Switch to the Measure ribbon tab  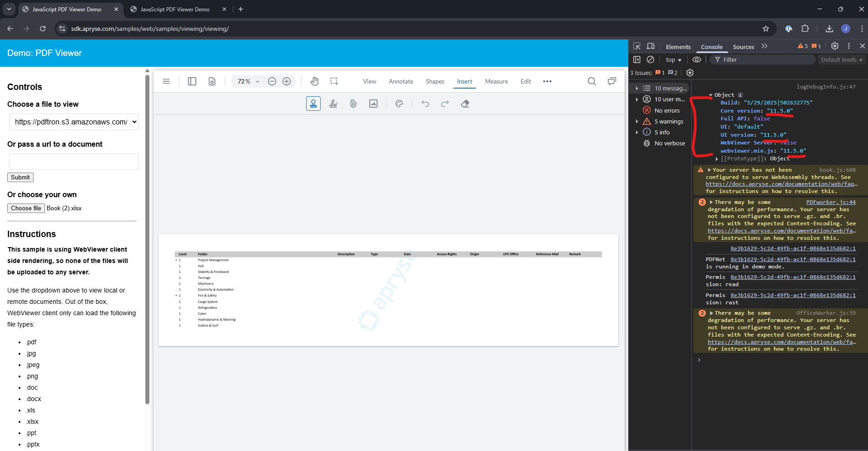coord(496,81)
